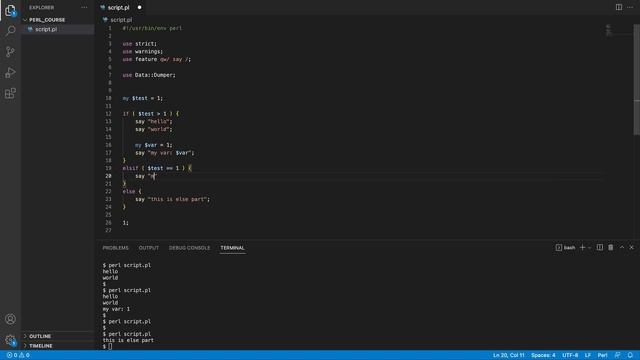The height and width of the screenshot is (360, 640).
Task: Change encoding via UTF-8
Action: [x=570, y=355]
